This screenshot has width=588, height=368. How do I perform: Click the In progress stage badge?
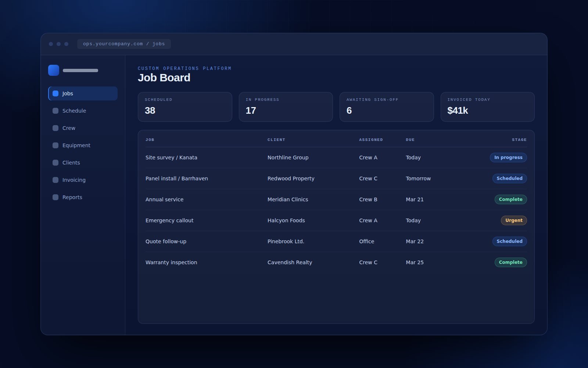(508, 158)
